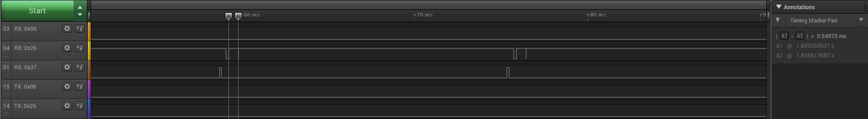
Task: Open gear settings for RX: 0x06 channel
Action: 67,29
